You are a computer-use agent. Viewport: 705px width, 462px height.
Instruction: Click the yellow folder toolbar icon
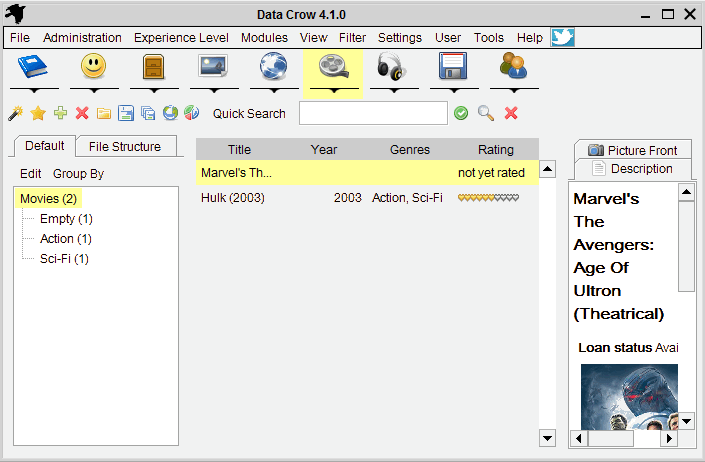pos(104,113)
